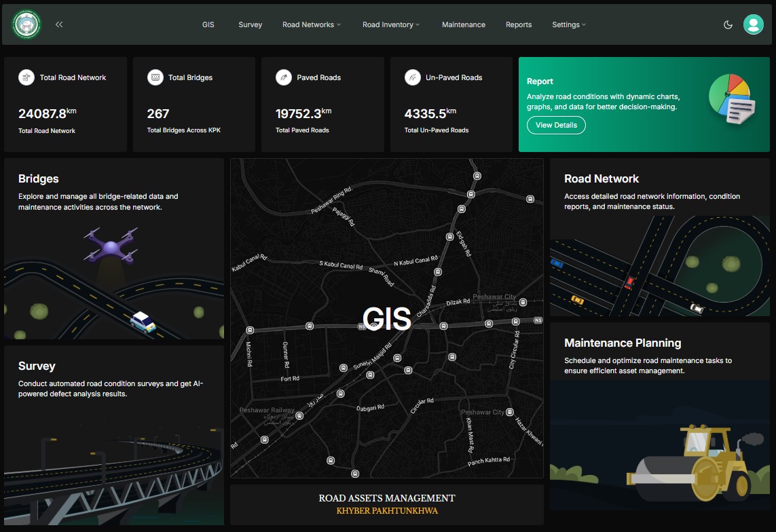Click the pie chart Report illustration
776x532 pixels.
(732, 98)
